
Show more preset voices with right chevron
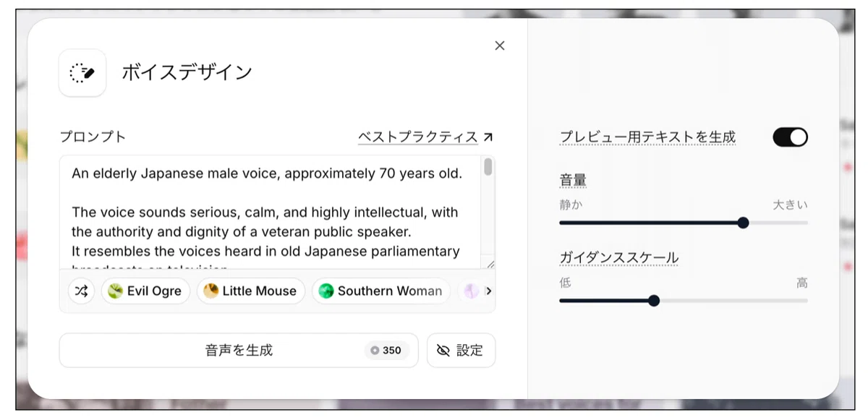(x=488, y=291)
